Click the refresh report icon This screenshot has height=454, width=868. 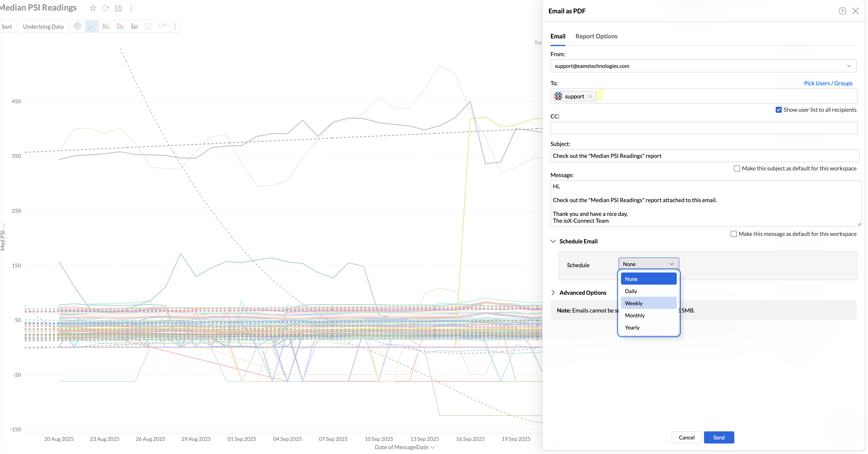pyautogui.click(x=105, y=8)
